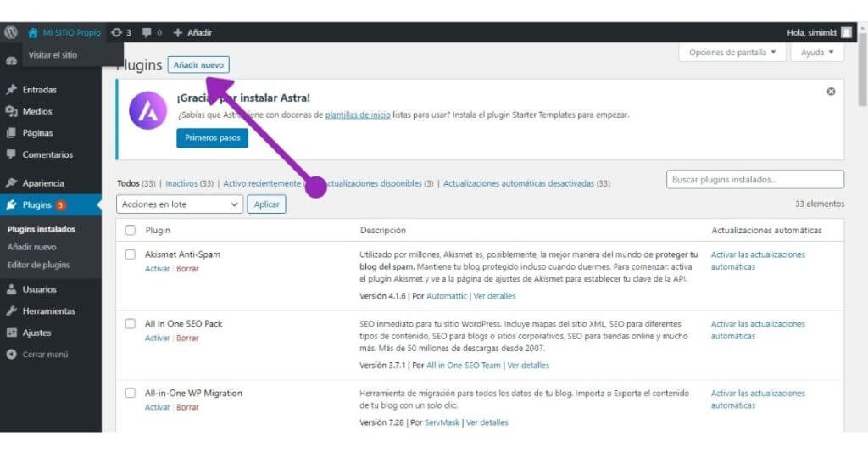Open the Páginas menu
This screenshot has width=868, height=453.
(x=37, y=133)
